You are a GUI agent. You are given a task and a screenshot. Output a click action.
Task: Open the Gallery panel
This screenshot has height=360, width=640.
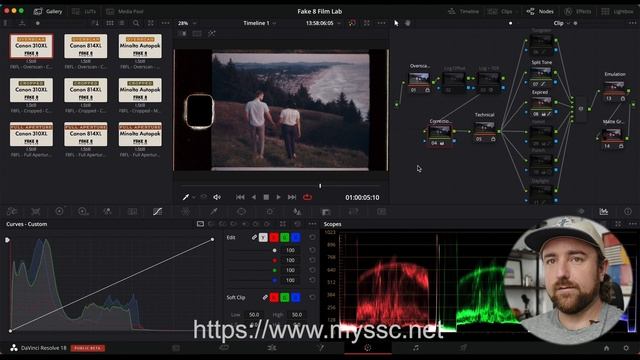coord(48,11)
